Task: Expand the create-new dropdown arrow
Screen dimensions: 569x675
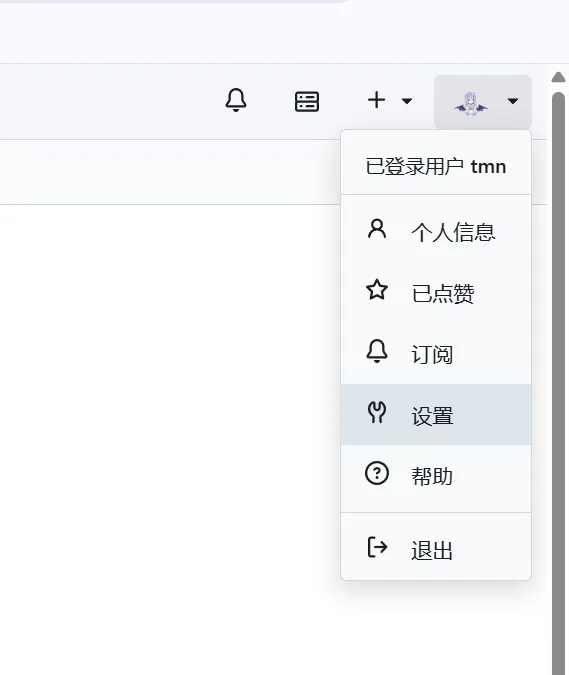Action: coord(407,101)
